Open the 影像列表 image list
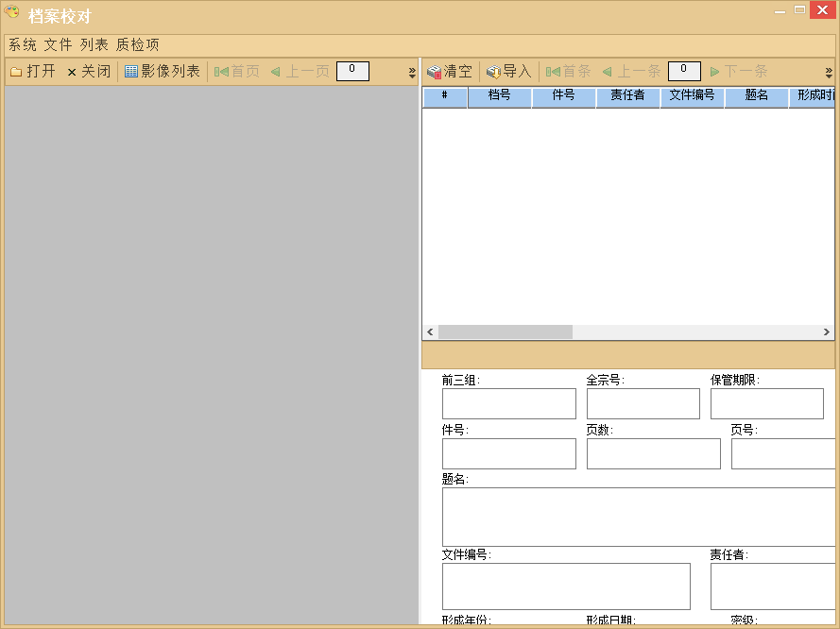Screen dimensions: 840x629 point(163,71)
